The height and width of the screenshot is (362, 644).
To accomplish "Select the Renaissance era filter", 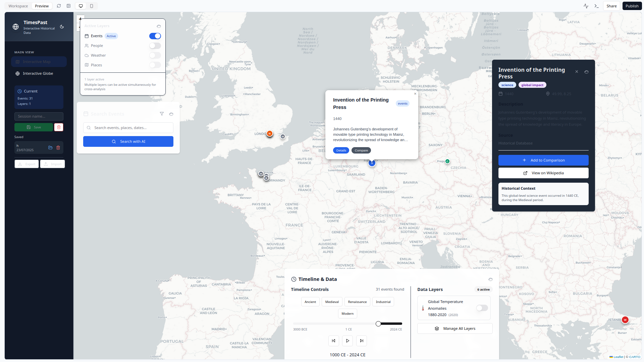I will coord(357,302).
